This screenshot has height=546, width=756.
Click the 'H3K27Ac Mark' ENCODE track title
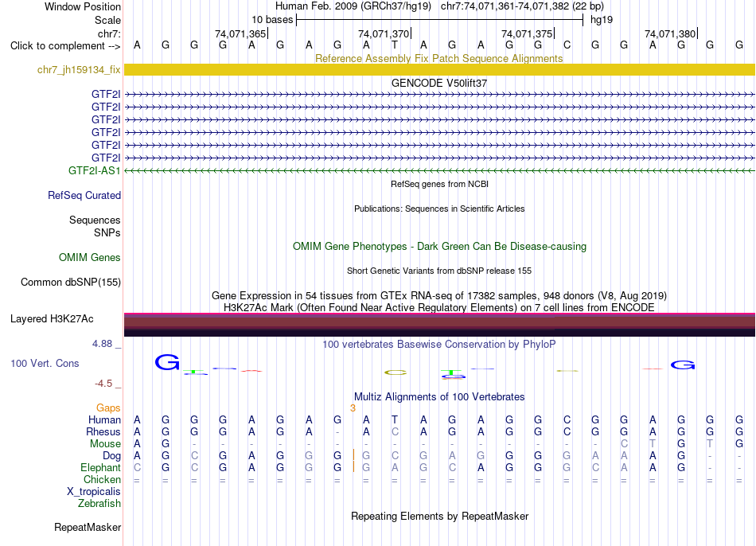(x=439, y=308)
